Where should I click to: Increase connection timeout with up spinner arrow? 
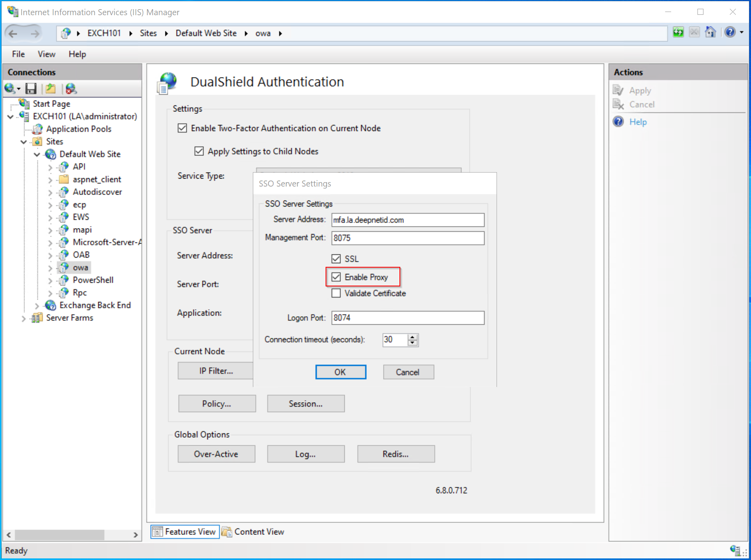pos(413,337)
